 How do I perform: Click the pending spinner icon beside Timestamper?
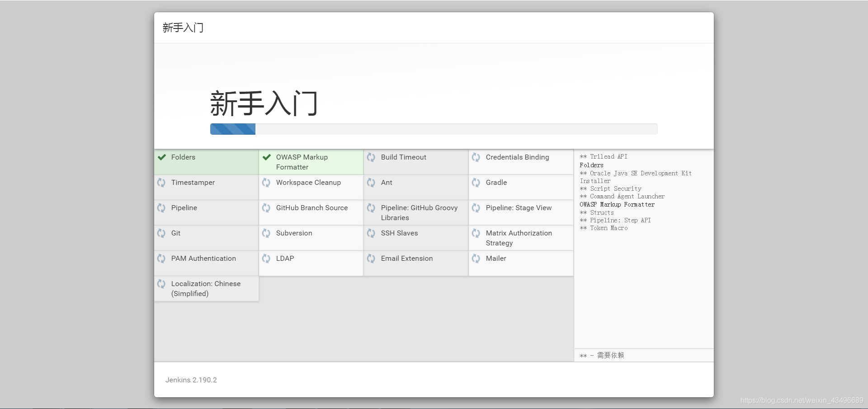click(161, 183)
